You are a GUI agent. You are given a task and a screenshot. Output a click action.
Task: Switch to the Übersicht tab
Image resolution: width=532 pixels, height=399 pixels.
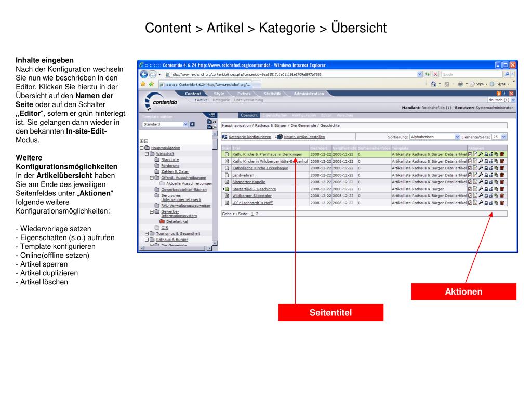(249, 115)
